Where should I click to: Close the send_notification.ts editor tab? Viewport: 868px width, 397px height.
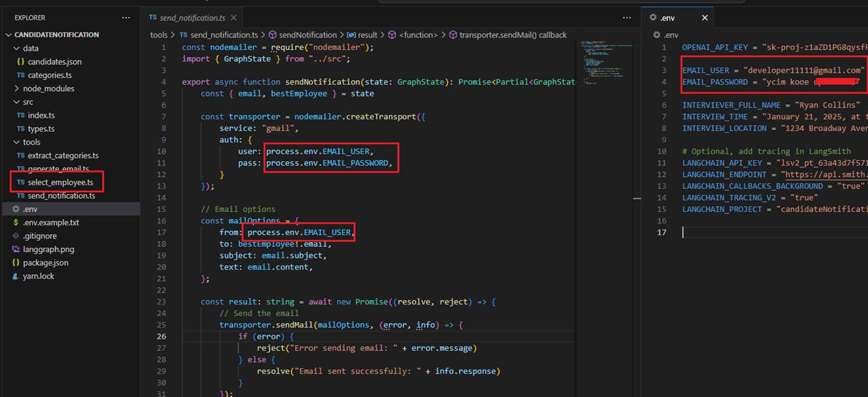pos(233,18)
